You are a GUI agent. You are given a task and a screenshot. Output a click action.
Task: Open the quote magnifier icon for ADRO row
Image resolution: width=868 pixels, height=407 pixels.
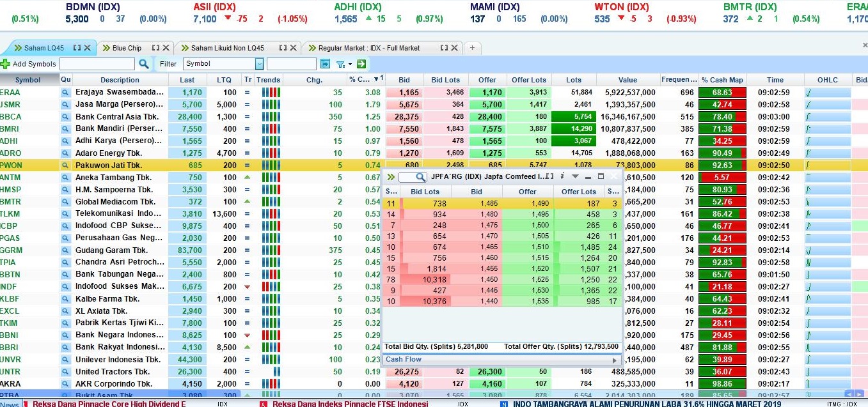(65, 153)
